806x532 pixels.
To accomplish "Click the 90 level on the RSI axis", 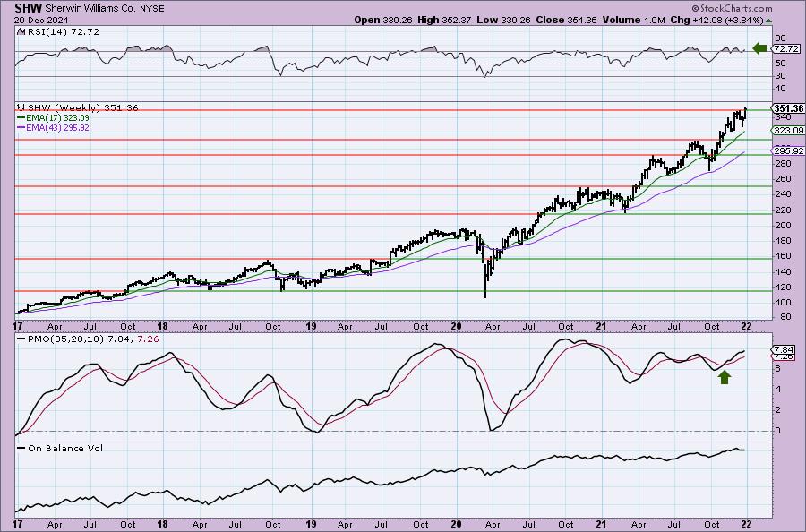I will (x=780, y=38).
